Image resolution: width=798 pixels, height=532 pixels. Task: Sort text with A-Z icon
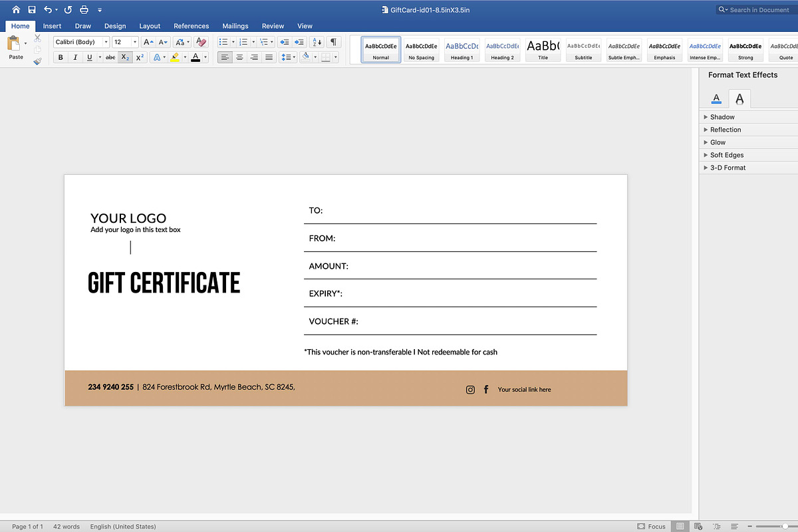[x=317, y=42]
